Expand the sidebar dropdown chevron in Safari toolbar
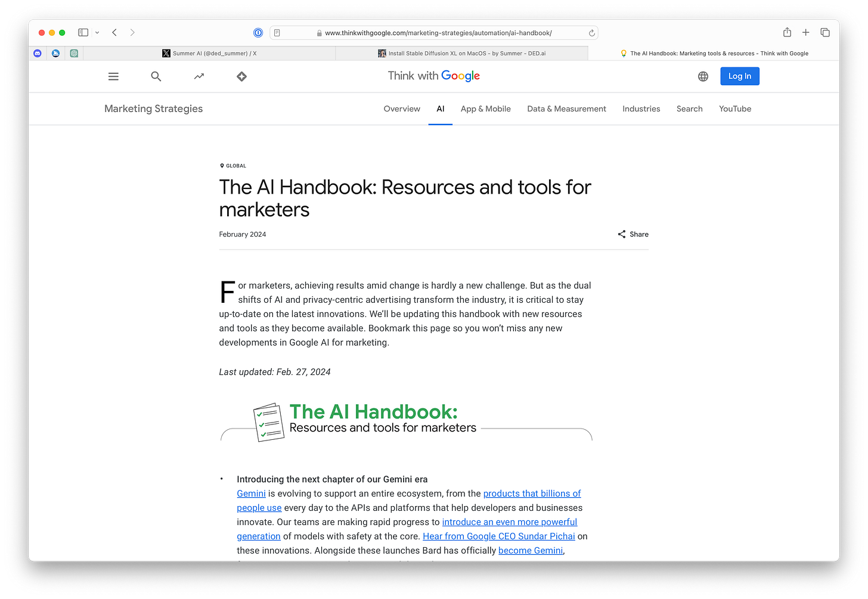The height and width of the screenshot is (599, 868). point(97,33)
